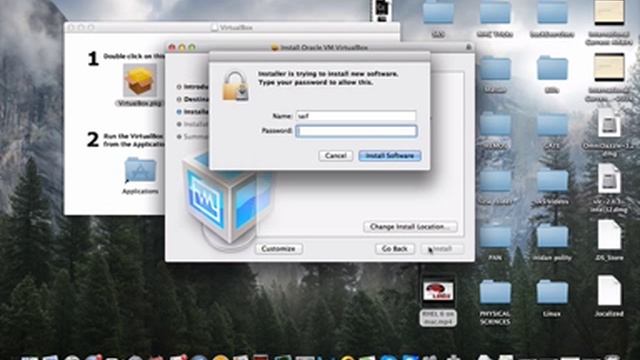Screen dimensions: 640x360
Task: Select the Summary step in the installer sidebar
Action: 192,137
